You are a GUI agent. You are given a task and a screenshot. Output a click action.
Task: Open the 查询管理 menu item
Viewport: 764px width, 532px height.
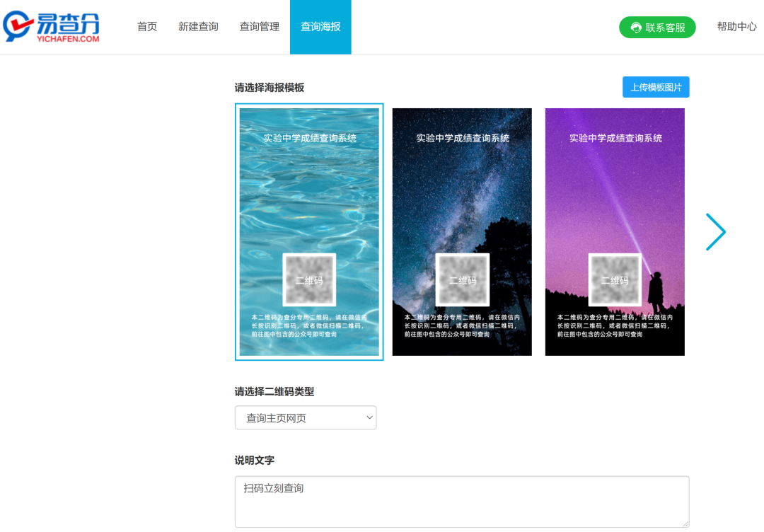point(259,27)
